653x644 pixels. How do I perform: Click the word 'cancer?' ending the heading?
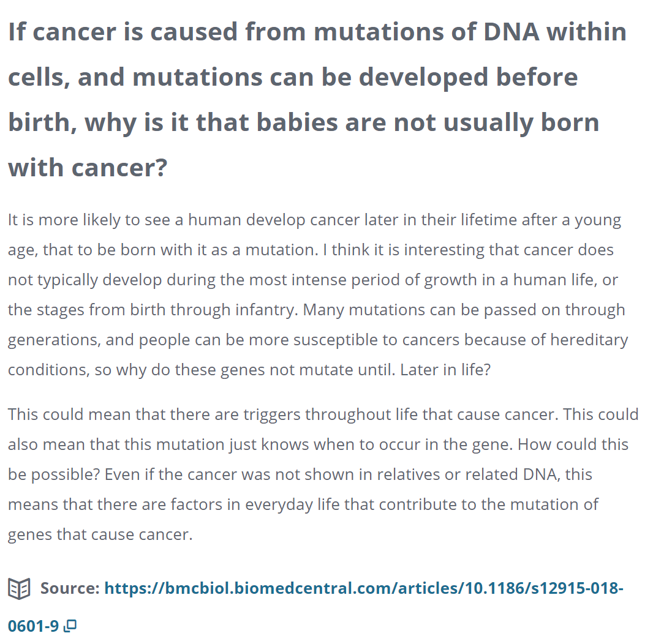119,168
